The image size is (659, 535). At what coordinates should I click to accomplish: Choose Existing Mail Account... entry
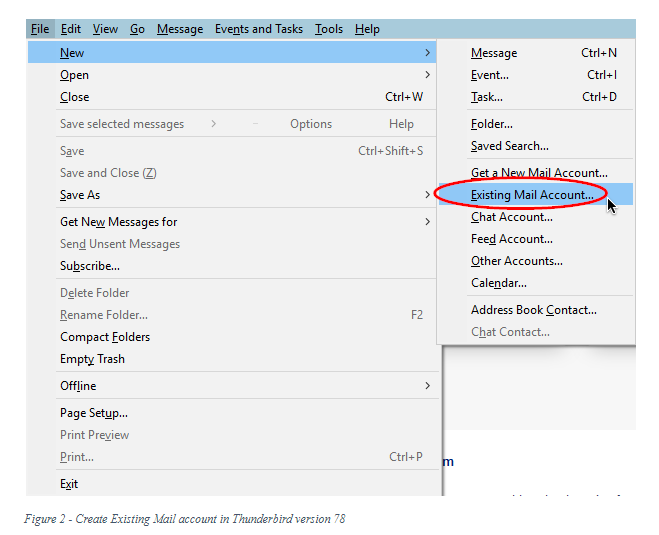click(536, 195)
